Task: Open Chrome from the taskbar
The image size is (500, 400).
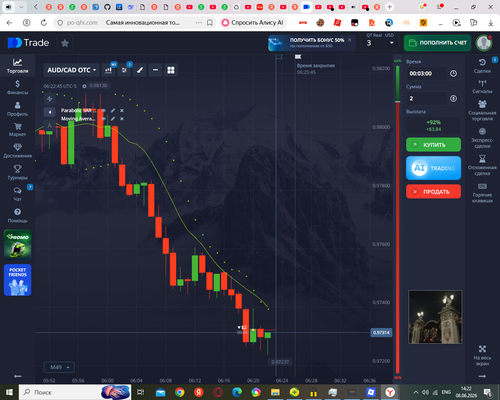Action: 179,392
